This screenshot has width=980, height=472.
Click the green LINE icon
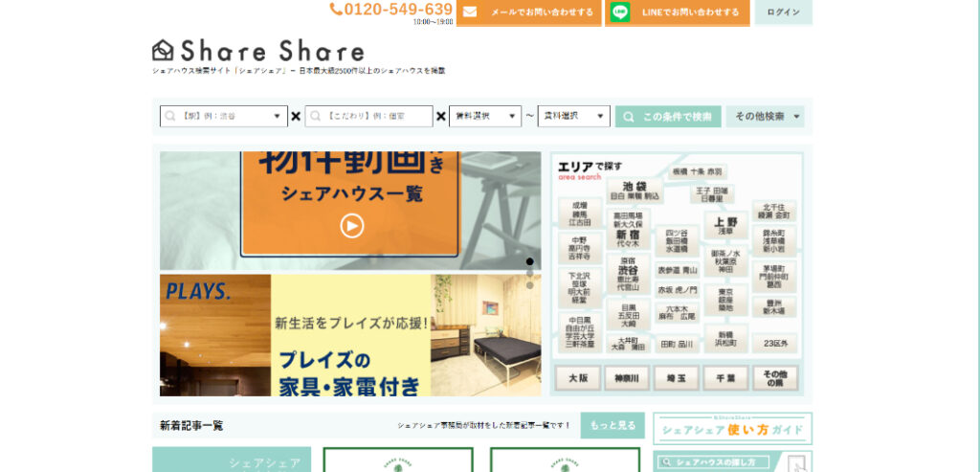(620, 12)
